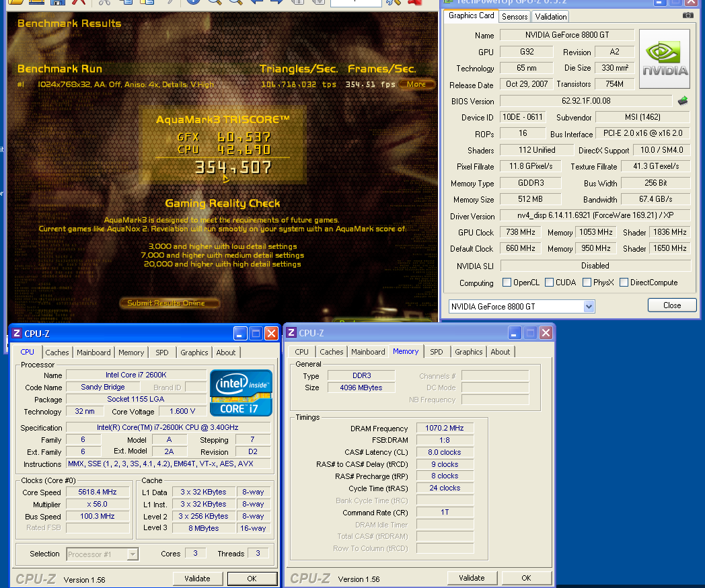Click the AquaMark total score 354,507
Viewport: 705px width, 588px height.
[233, 168]
